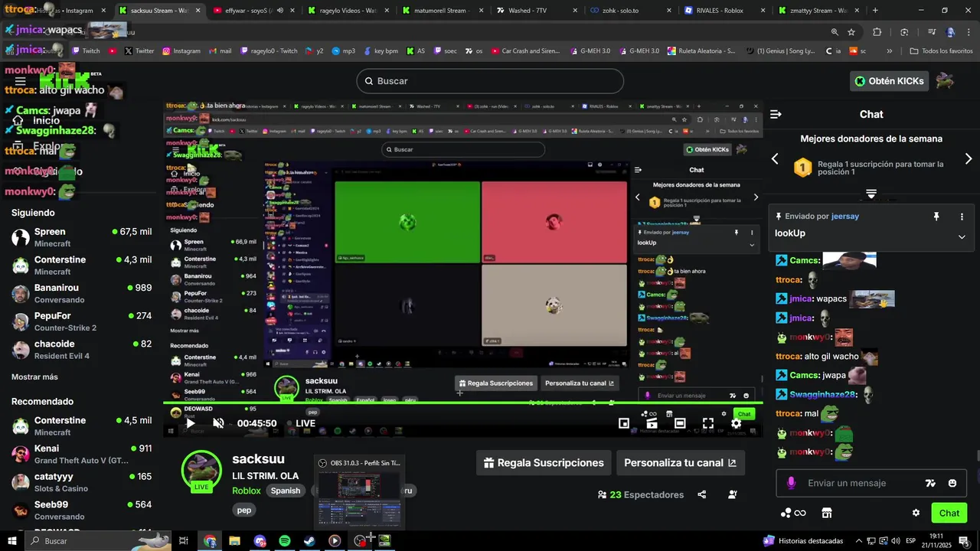Enable mini player mode
This screenshot has height=551, width=980.
[624, 423]
